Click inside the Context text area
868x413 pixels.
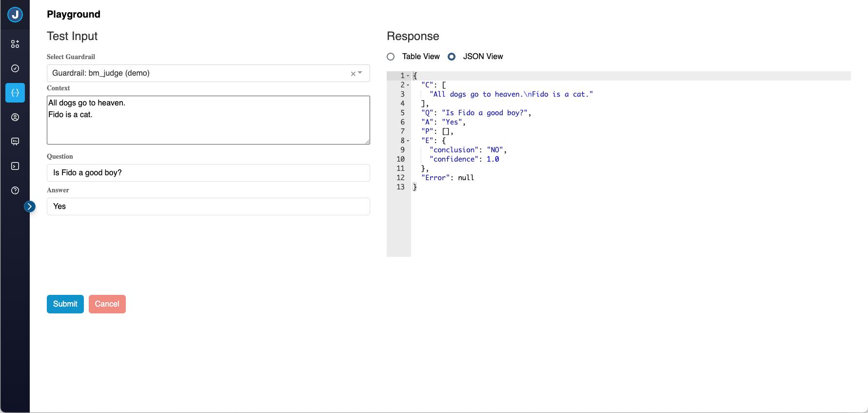click(208, 120)
